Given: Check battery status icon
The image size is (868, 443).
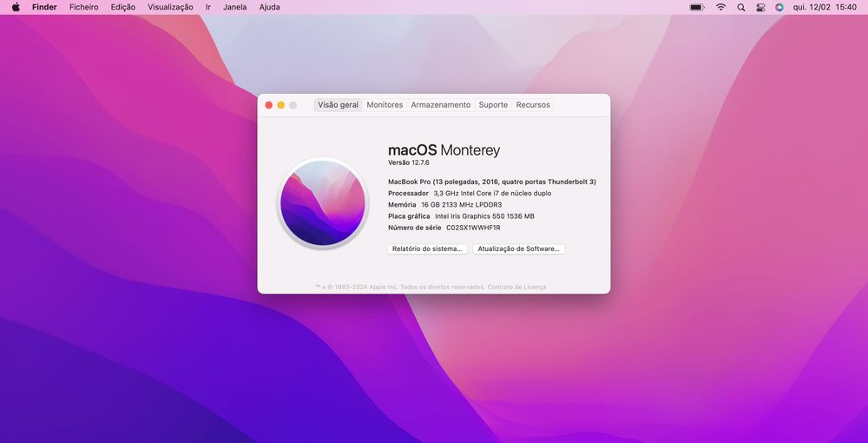Looking at the screenshot, I should (697, 7).
